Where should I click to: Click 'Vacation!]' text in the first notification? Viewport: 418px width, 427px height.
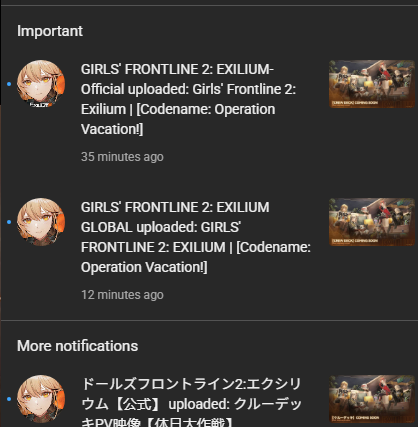coord(112,129)
